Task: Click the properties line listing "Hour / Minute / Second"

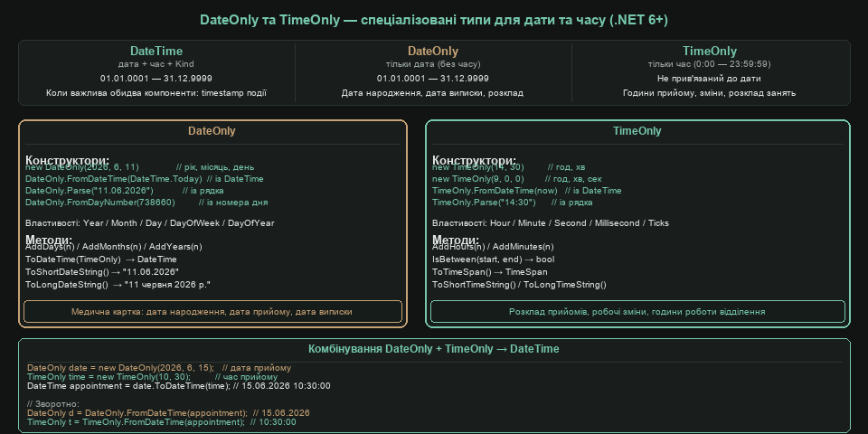Action: point(551,223)
